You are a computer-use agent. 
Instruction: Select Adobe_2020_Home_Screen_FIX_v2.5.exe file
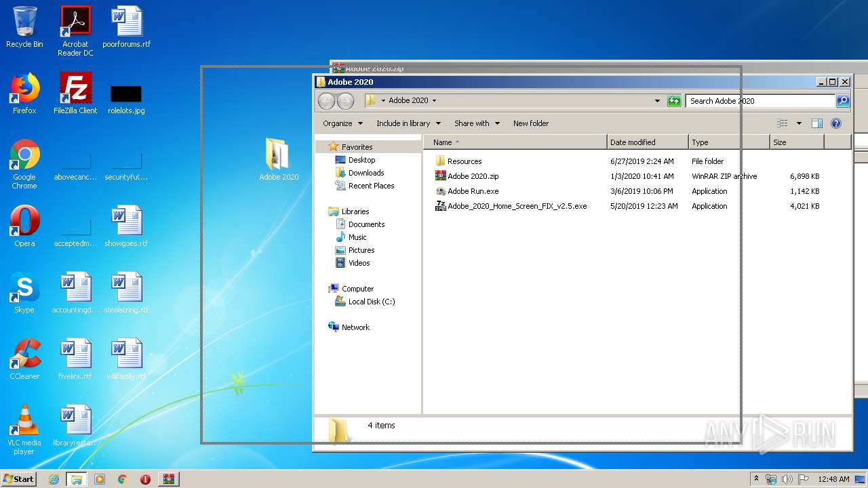517,206
